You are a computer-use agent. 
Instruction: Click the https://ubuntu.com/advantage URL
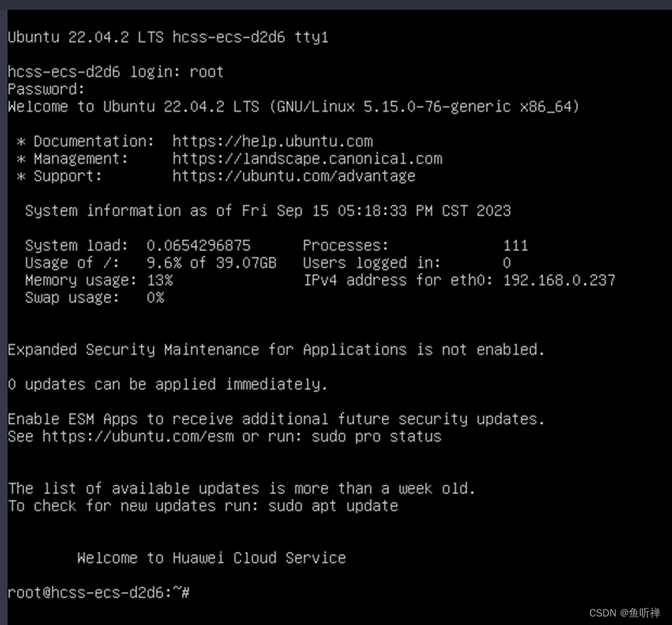pos(294,176)
